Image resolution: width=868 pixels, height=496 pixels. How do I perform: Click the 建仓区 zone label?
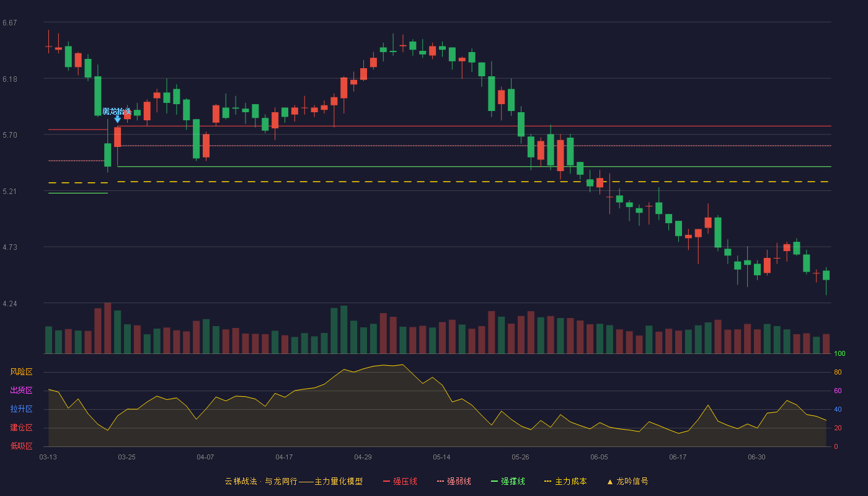(x=21, y=428)
